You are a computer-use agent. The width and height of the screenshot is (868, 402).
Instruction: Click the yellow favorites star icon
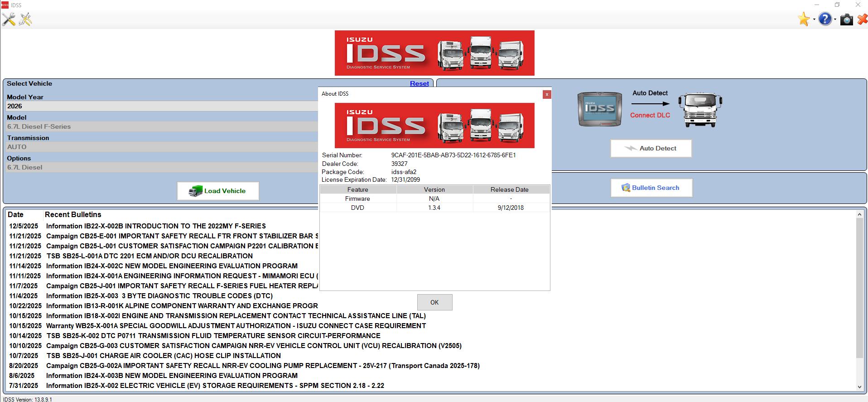point(804,19)
